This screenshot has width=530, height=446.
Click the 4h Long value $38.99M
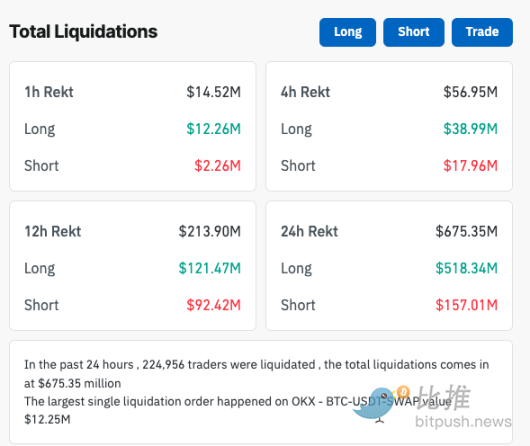pyautogui.click(x=471, y=129)
